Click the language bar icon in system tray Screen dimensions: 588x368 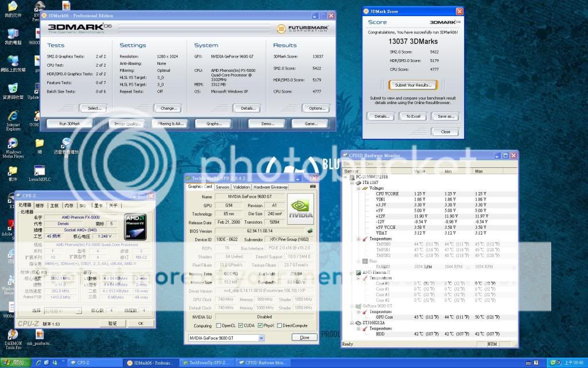point(528,363)
